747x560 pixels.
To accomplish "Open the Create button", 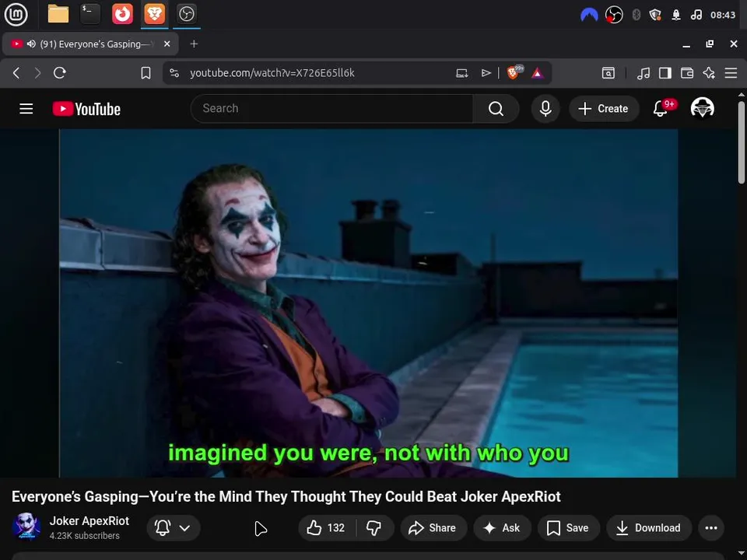I will [x=604, y=109].
